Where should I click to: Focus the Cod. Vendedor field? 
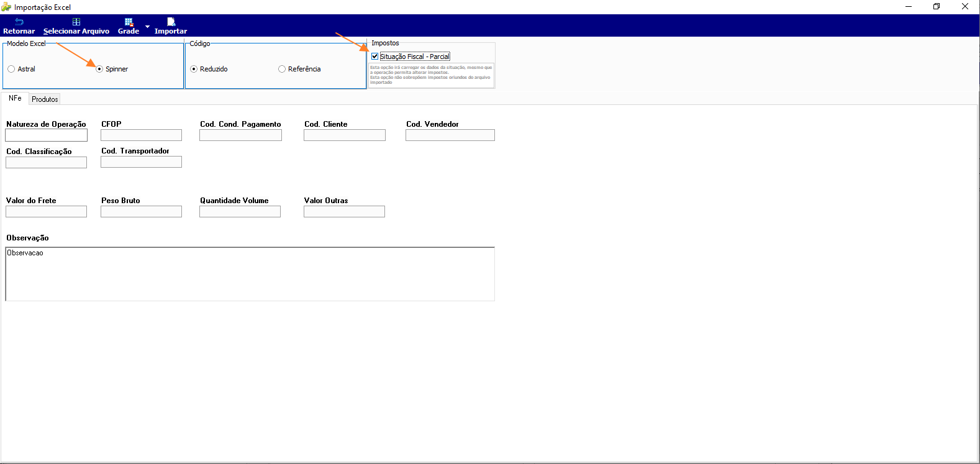(450, 135)
